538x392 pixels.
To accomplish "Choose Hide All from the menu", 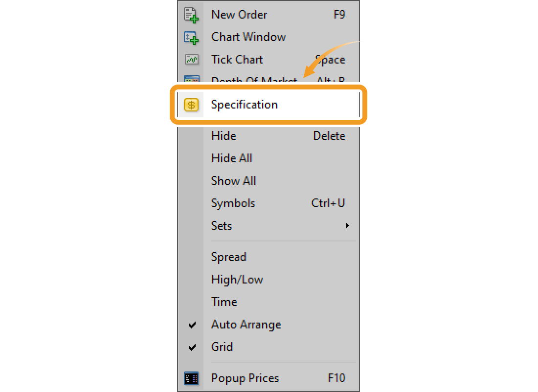I will tap(232, 158).
